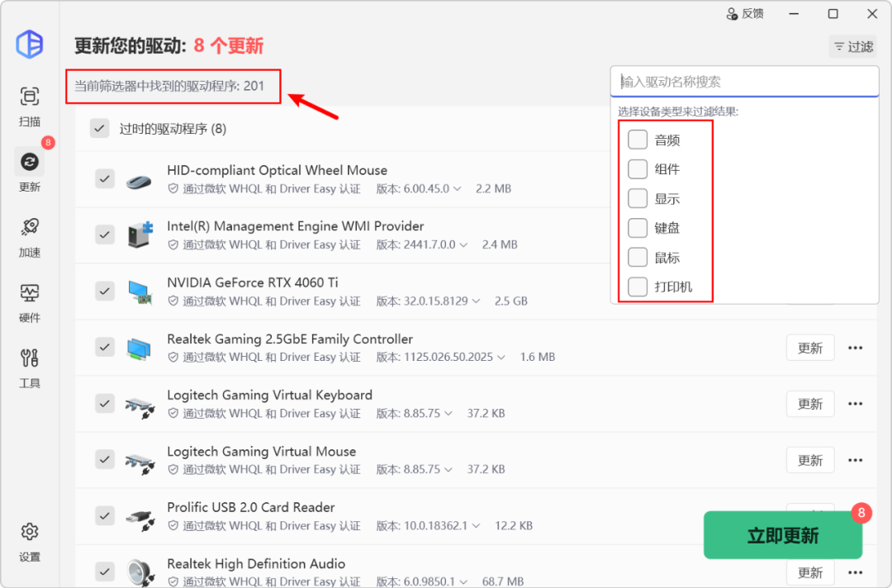Uncheck HID-compliant Optical Wheel Mouse

105,178
